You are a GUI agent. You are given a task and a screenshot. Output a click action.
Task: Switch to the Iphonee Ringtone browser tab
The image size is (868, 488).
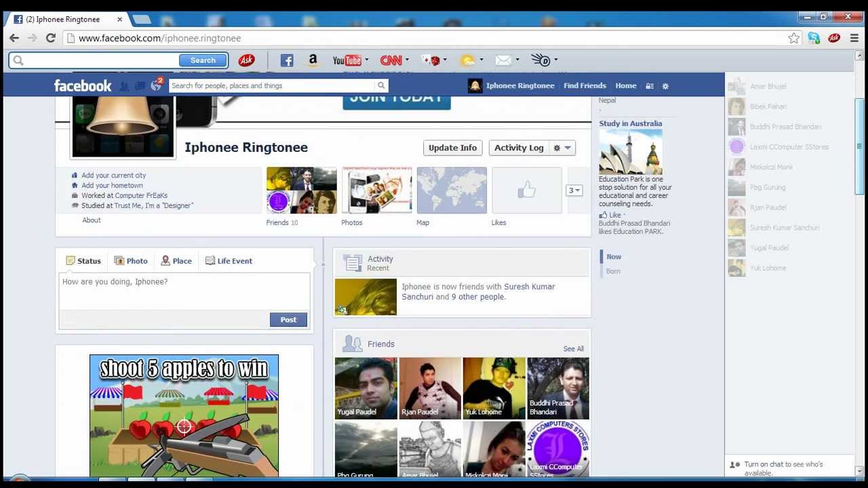click(x=68, y=19)
